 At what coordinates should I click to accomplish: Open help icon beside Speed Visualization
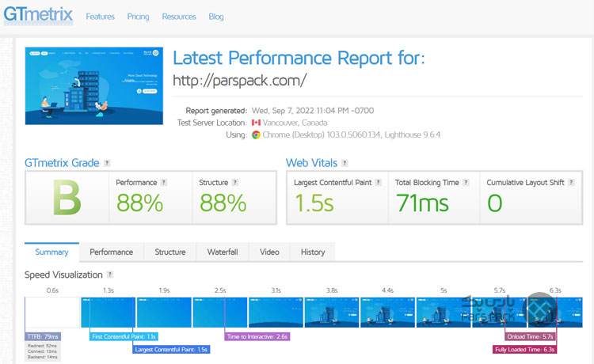point(110,275)
